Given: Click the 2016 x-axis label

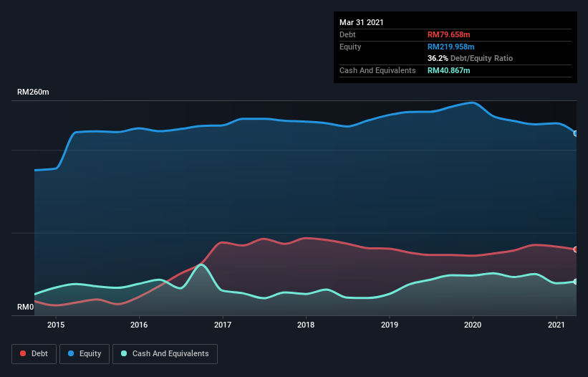Looking at the screenshot, I should [139, 325].
